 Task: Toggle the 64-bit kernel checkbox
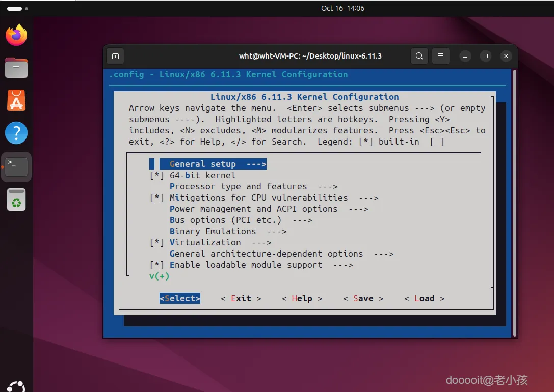pos(157,175)
